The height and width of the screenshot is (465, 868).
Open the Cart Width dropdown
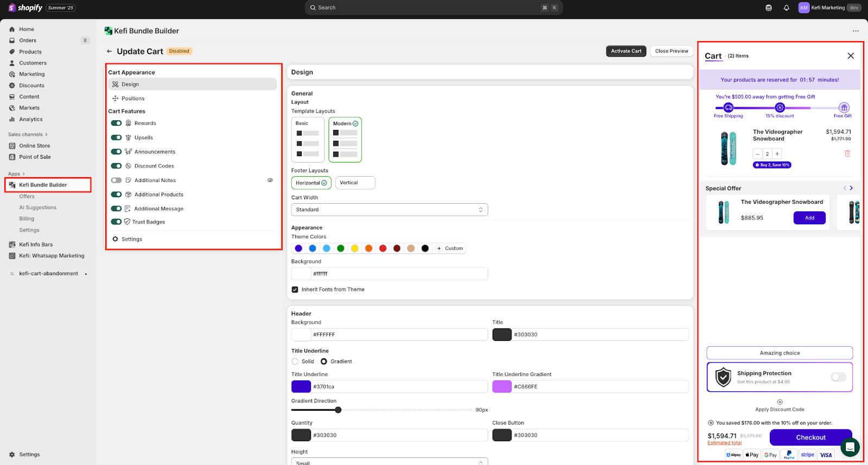pyautogui.click(x=390, y=210)
